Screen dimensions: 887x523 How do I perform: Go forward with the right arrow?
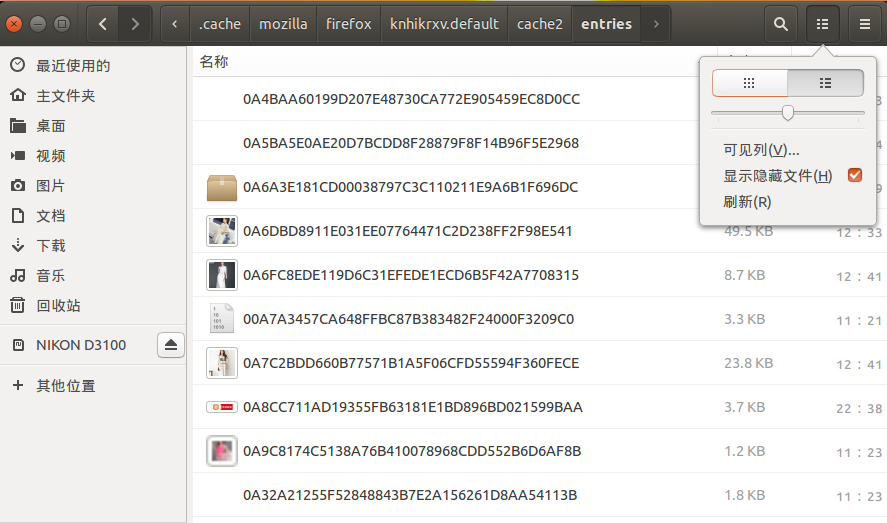(136, 23)
